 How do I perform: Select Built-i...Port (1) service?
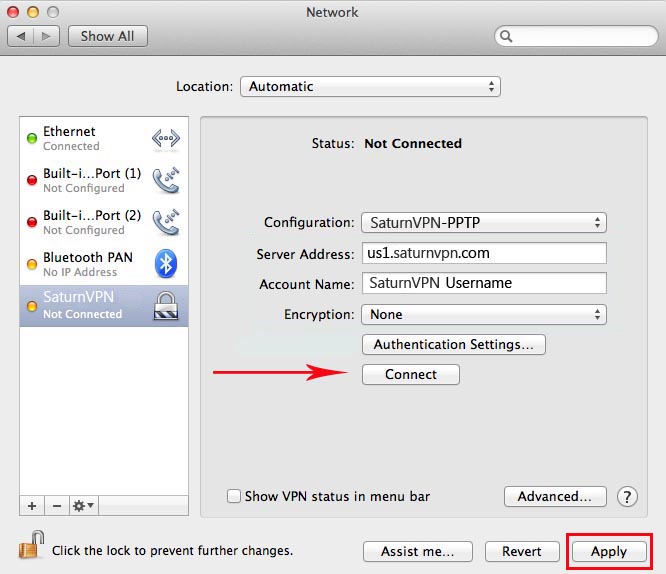104,181
